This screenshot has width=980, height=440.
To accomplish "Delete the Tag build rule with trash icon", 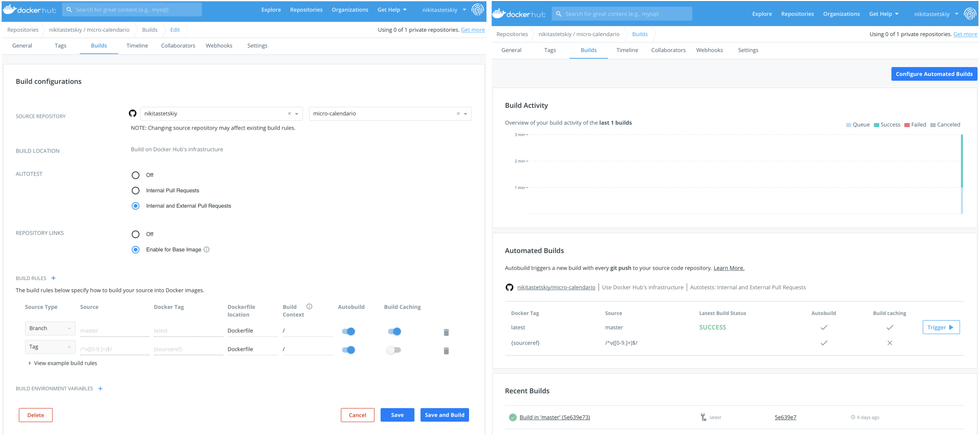I will pyautogui.click(x=446, y=351).
